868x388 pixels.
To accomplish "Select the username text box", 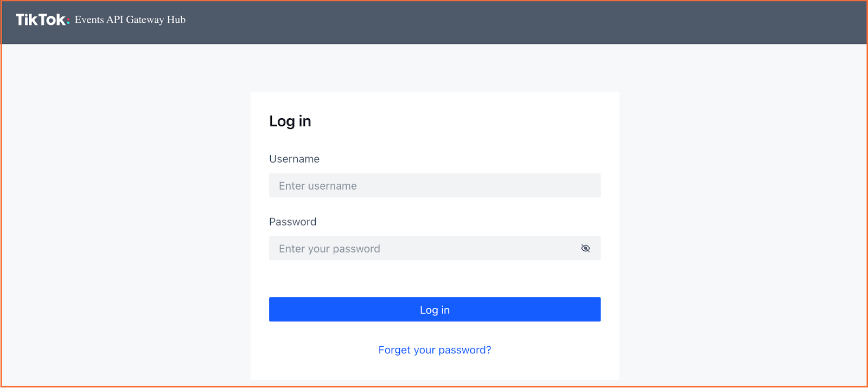I will coord(435,185).
